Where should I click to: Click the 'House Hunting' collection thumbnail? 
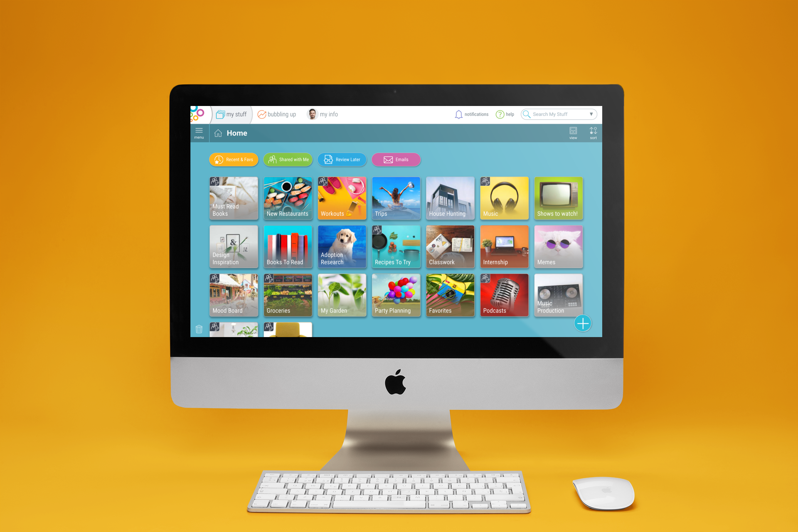[449, 198]
